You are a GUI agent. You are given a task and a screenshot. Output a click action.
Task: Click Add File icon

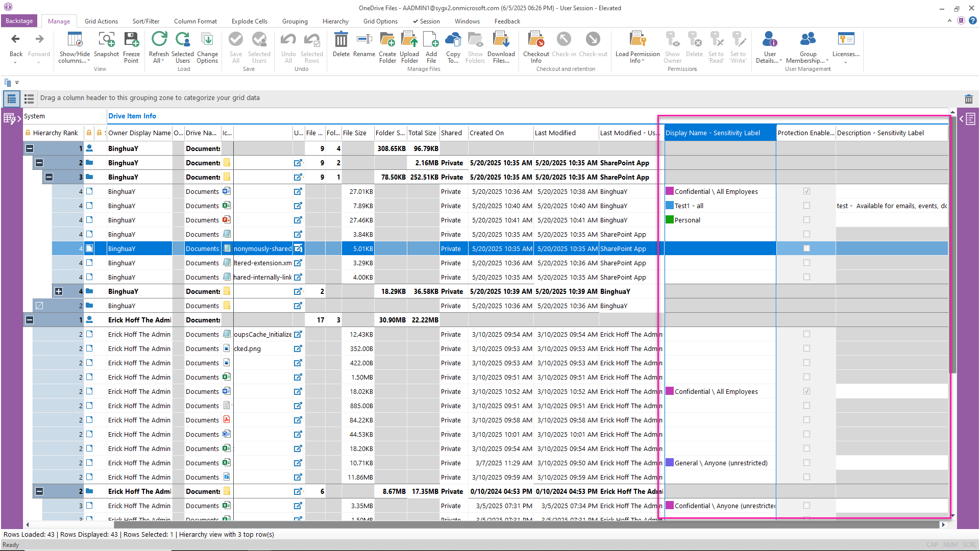(x=431, y=39)
